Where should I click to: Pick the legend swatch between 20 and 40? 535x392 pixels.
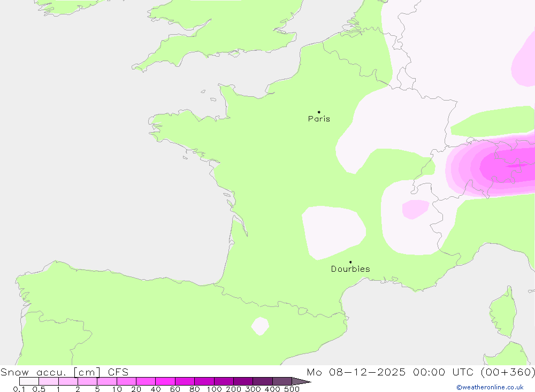point(146,381)
